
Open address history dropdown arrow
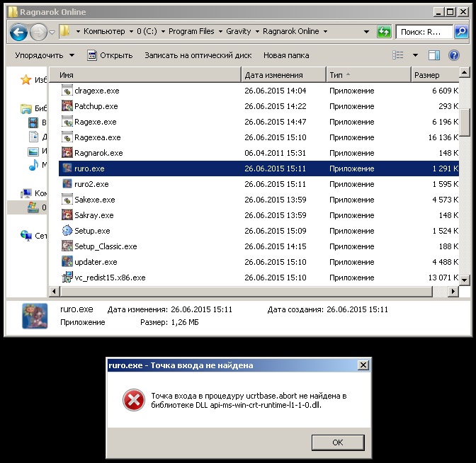[366, 32]
